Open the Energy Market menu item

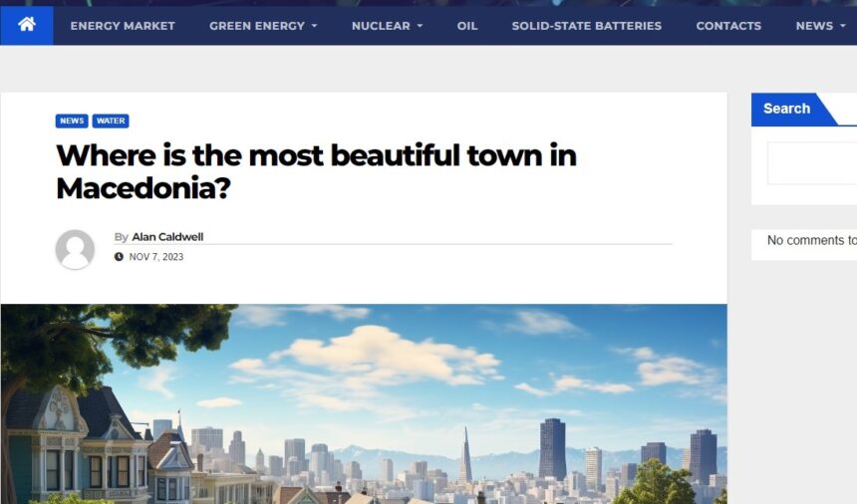pyautogui.click(x=123, y=26)
